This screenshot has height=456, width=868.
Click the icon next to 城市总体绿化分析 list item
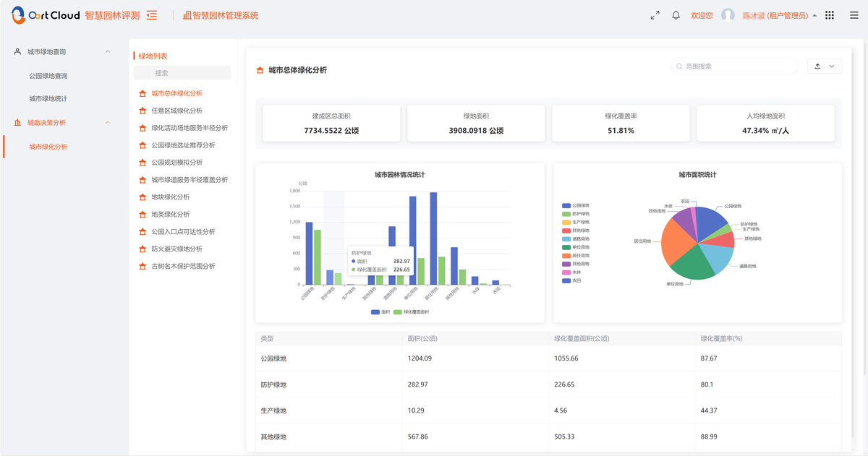[x=142, y=93]
